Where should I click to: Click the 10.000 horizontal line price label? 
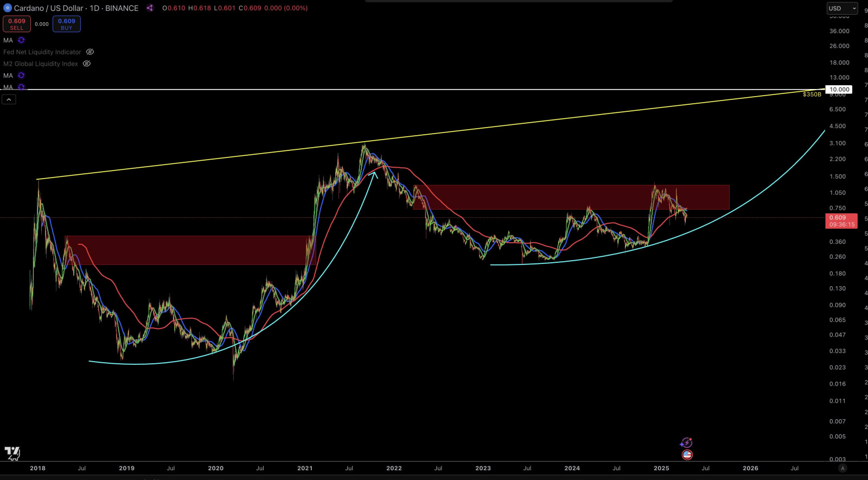tap(839, 90)
